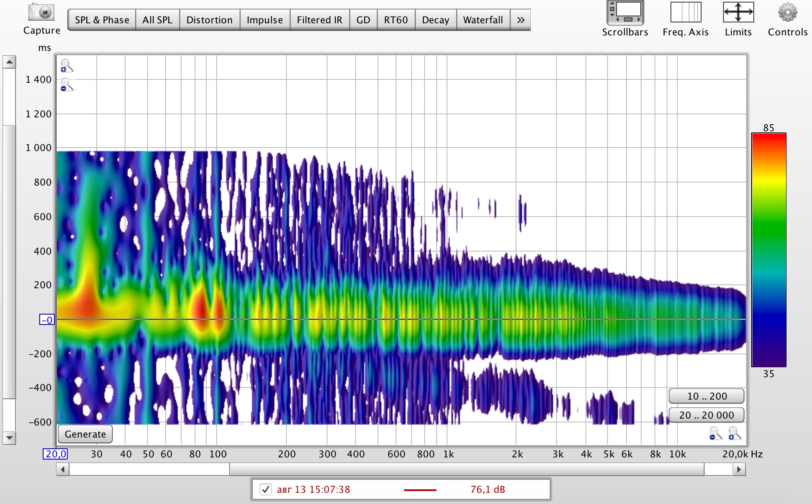Viewport: 812px width, 504px height.
Task: Expand more tabs with double chevron
Action: pyautogui.click(x=520, y=20)
